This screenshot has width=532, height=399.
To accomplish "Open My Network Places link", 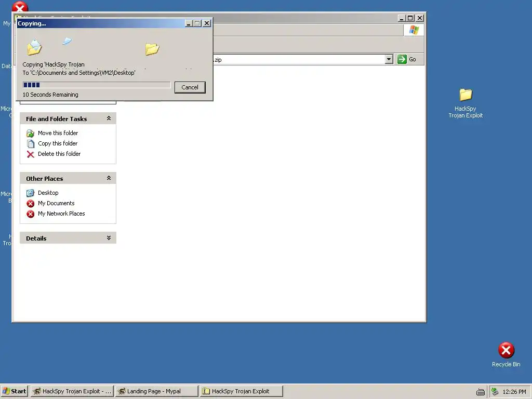I will 61,214.
